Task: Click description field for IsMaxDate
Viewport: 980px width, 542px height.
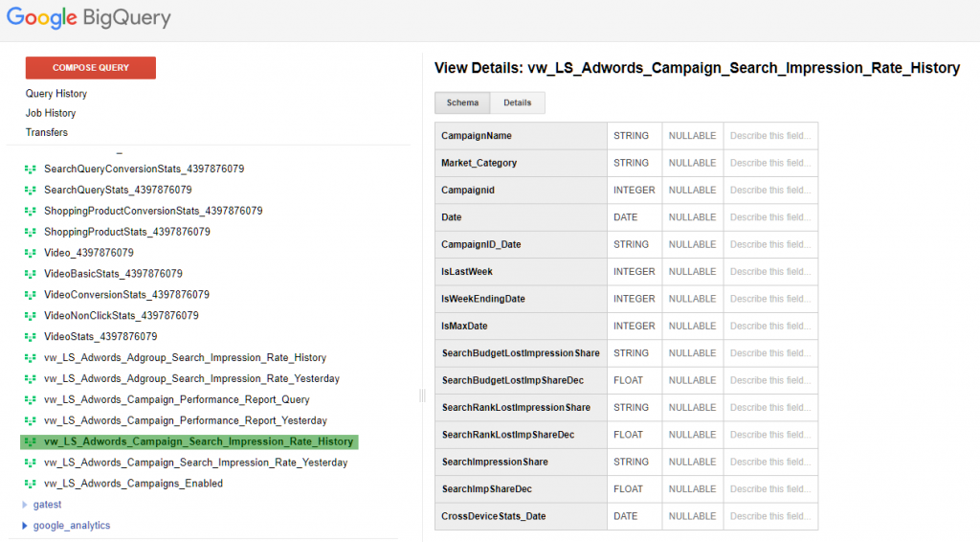Action: pyautogui.click(x=770, y=326)
